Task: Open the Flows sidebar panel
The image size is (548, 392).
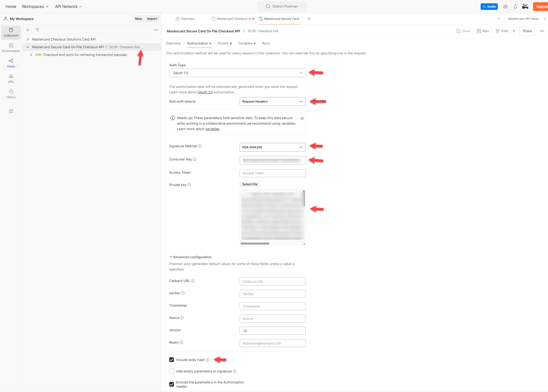Action: (11, 63)
